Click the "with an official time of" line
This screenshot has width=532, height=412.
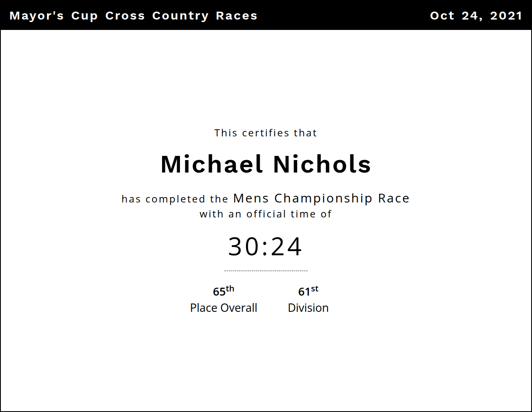pyautogui.click(x=266, y=214)
